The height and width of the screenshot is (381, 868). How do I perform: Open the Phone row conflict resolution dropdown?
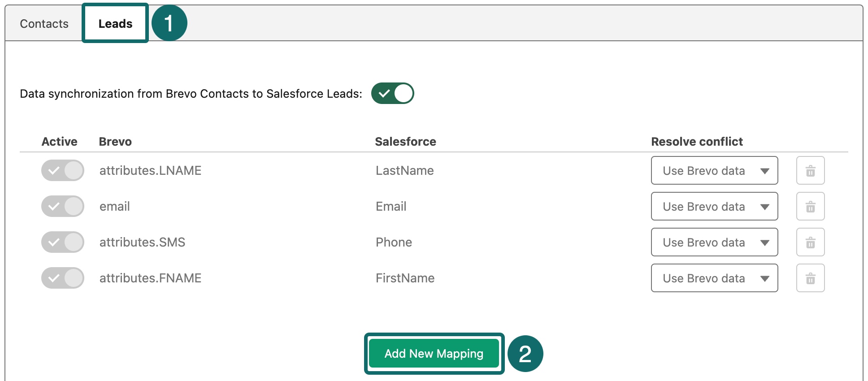pos(714,242)
